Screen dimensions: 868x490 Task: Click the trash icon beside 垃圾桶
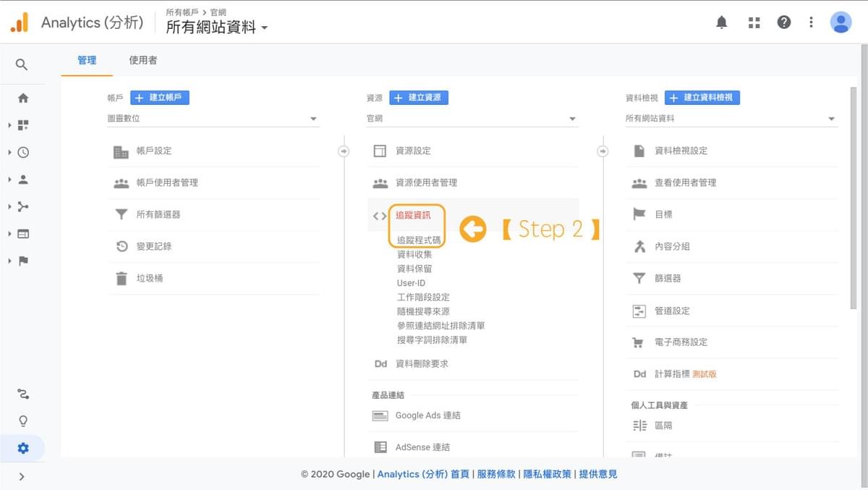tap(122, 278)
